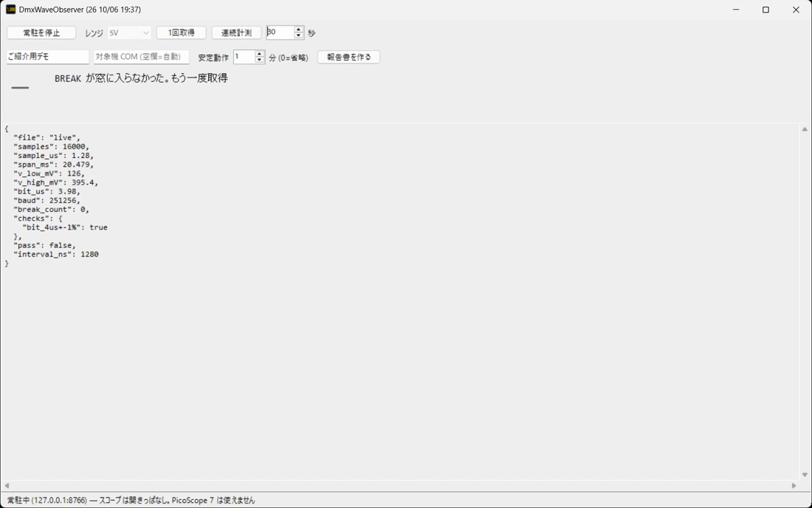Click the 分 (0=省略) label
812x508 pixels.
point(289,58)
